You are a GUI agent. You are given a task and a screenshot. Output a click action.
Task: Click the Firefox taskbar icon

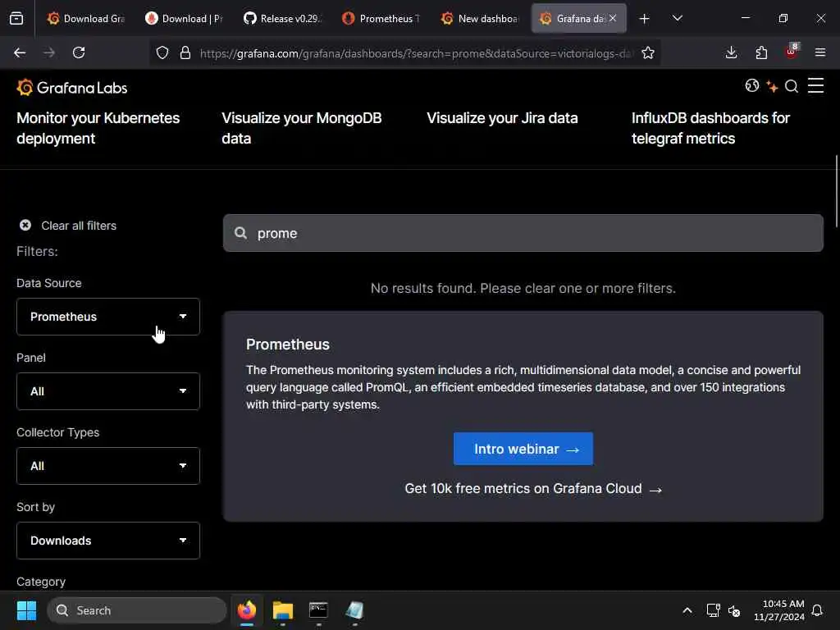(x=247, y=610)
